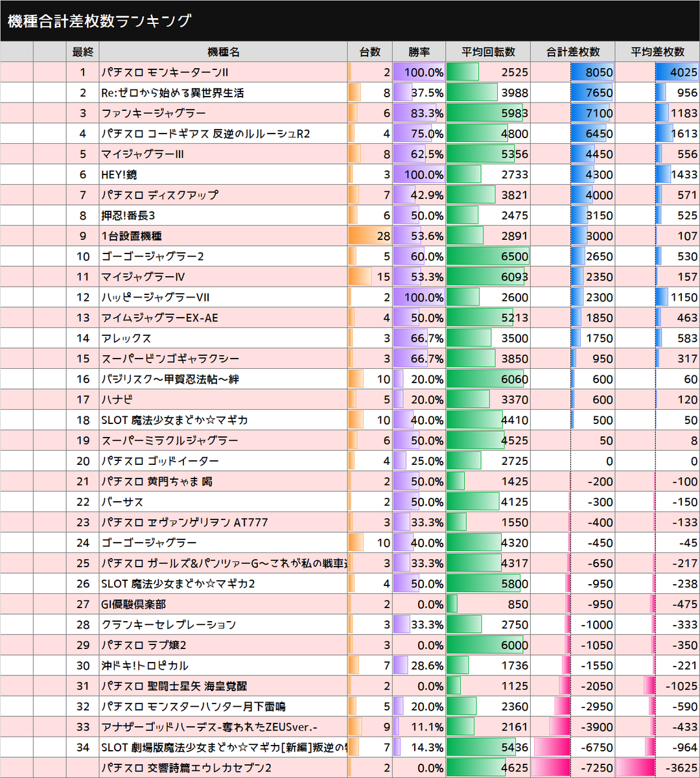
Task: Click average difference -3625 cell
Action: (657, 768)
